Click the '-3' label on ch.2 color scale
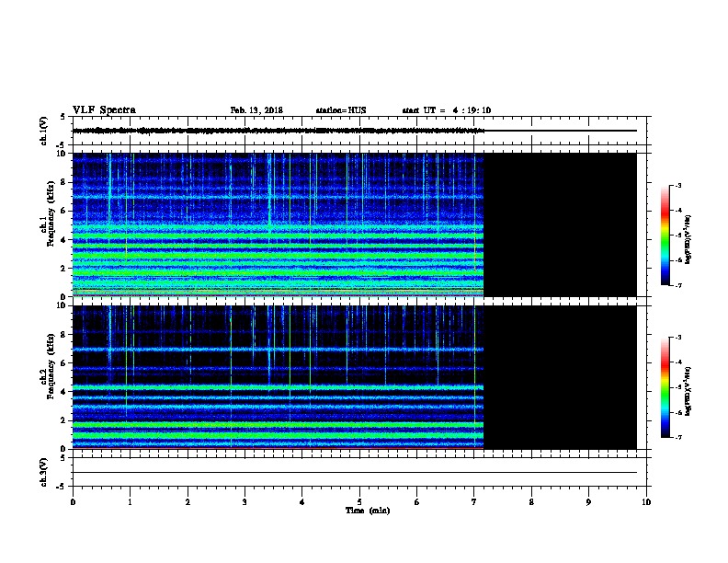This screenshot has height=563, width=728. (x=678, y=338)
